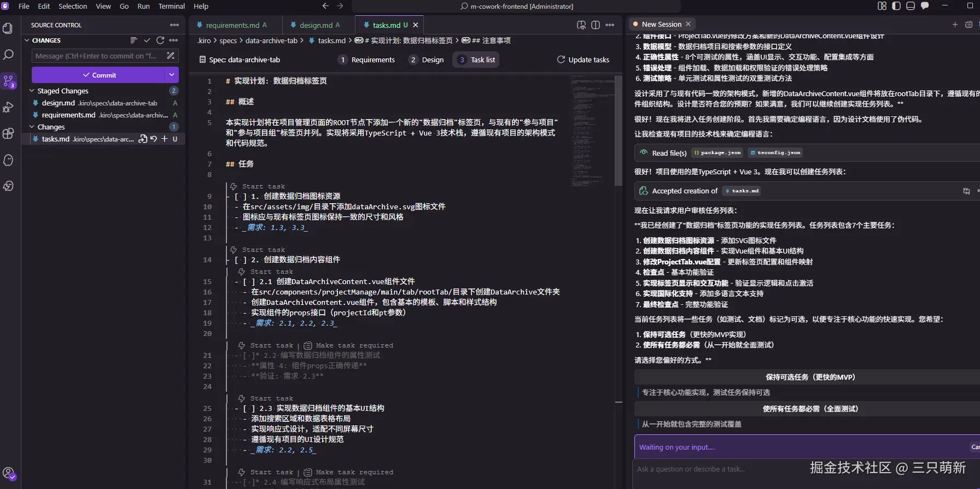
Task: Split the editor to the right
Action: click(596, 25)
